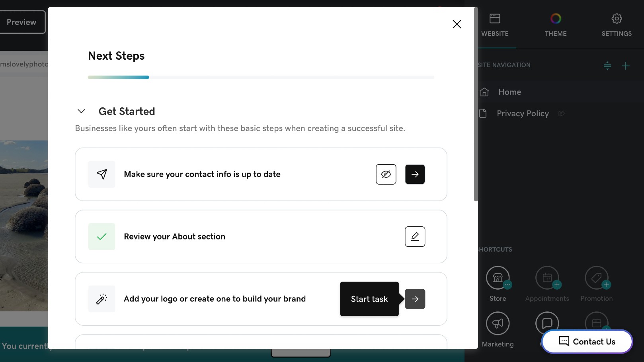Click the beach photo in site preview
644x362 pixels.
click(x=24, y=226)
